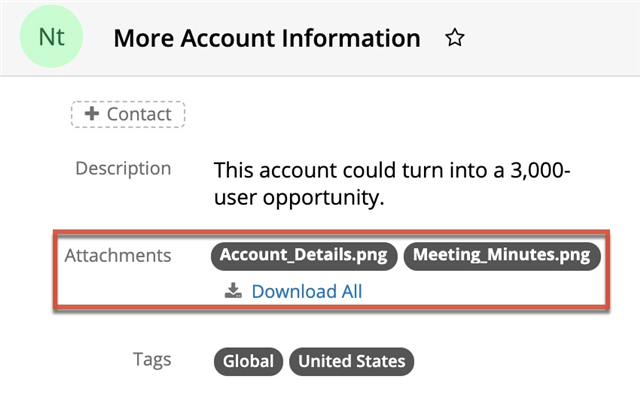The image size is (640, 400).
Task: Select the Global tag pill
Action: (x=248, y=361)
